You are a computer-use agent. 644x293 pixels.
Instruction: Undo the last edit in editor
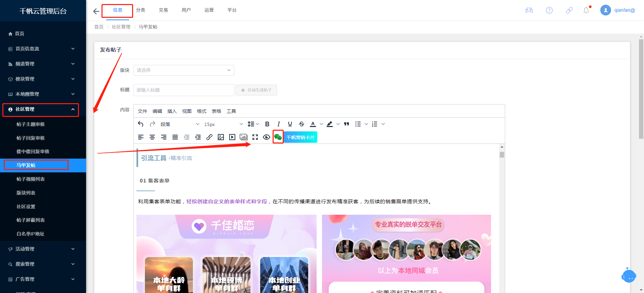[x=141, y=124]
